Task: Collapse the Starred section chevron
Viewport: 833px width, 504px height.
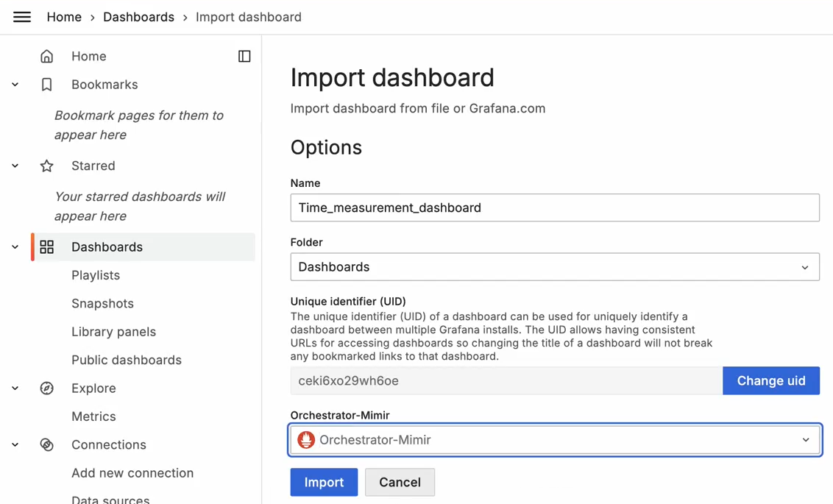Action: 15,166
